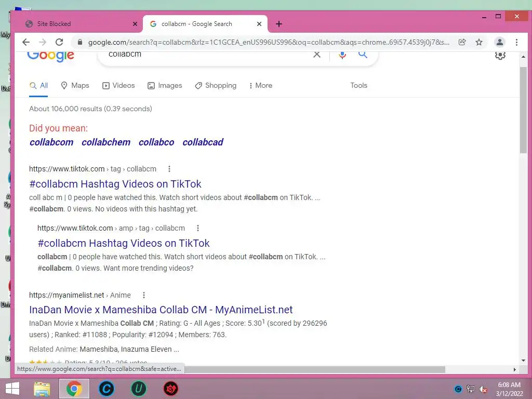Start voice search with the microphone icon
The height and width of the screenshot is (399, 532).
342,55
